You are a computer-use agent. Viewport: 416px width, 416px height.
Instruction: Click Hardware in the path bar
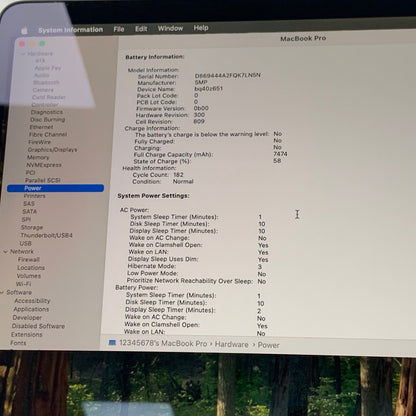click(x=232, y=344)
